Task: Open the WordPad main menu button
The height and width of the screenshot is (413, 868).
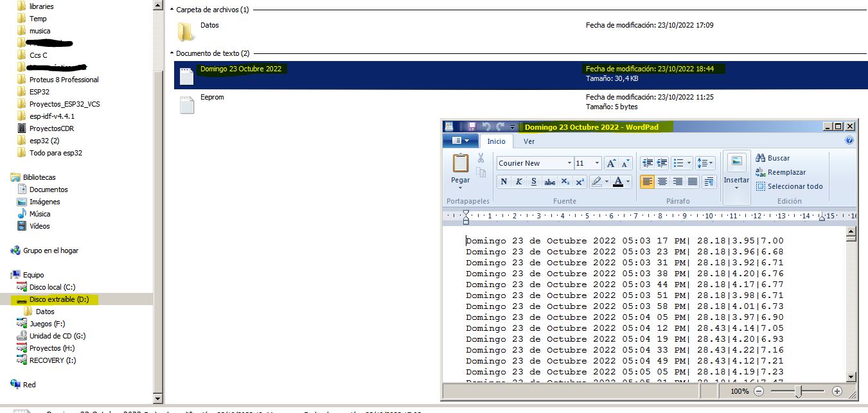Action: pyautogui.click(x=461, y=140)
